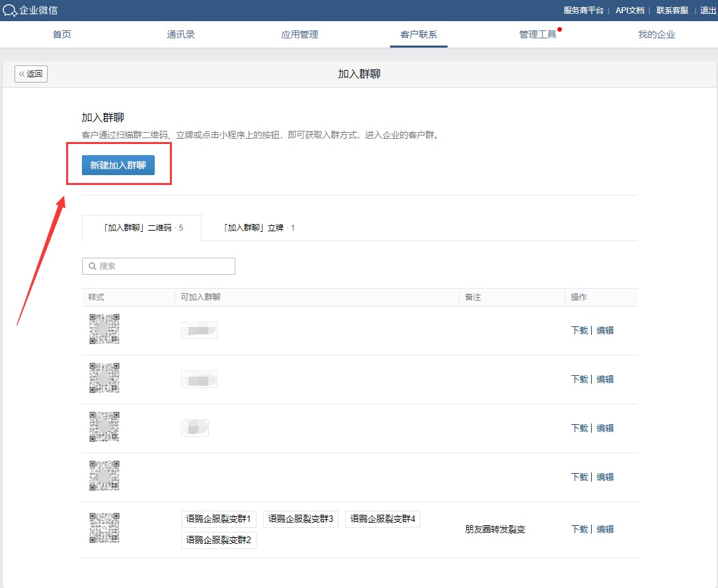This screenshot has height=588, width=718.
Task: Switch to the 「加入群聊」立牌 tab
Action: 259,228
